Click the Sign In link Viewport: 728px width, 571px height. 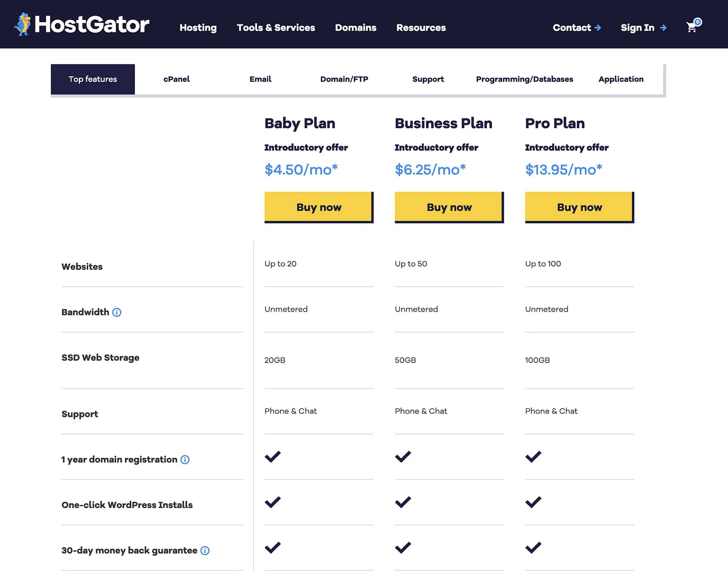(643, 28)
